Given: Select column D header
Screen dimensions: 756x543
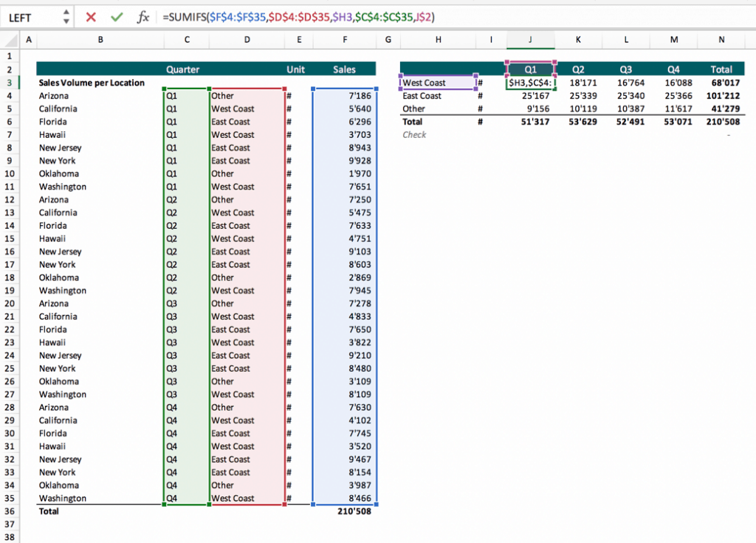Looking at the screenshot, I should click(247, 40).
